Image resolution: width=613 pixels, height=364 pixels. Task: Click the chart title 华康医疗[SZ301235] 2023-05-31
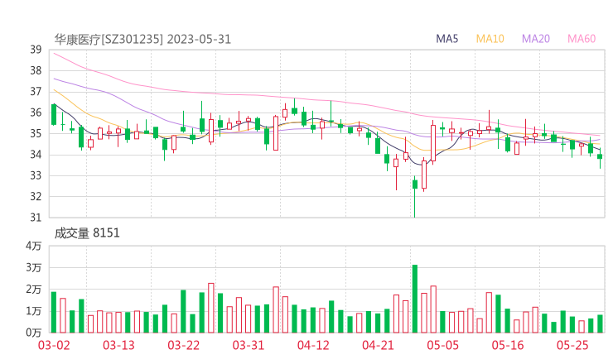click(142, 40)
